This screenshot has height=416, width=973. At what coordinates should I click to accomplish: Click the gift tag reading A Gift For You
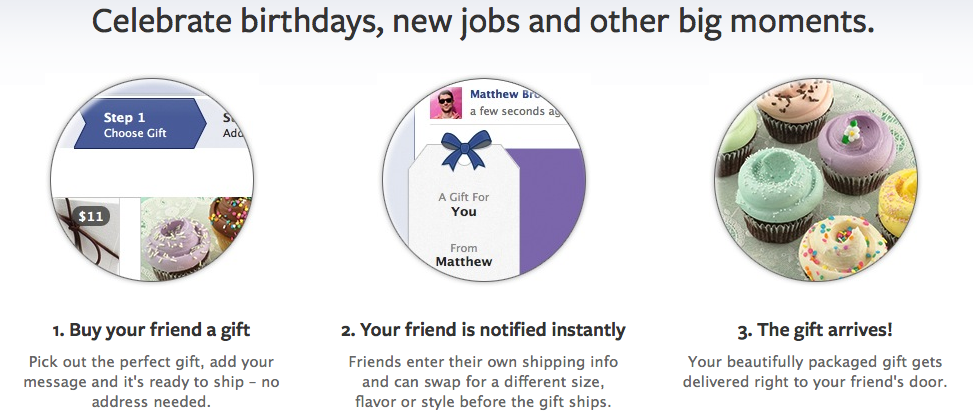[464, 205]
